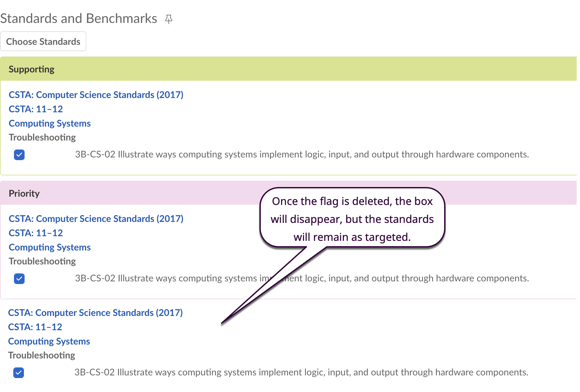Select the bottommost Computing Systems link
The width and height of the screenshot is (580, 392).
tap(49, 342)
